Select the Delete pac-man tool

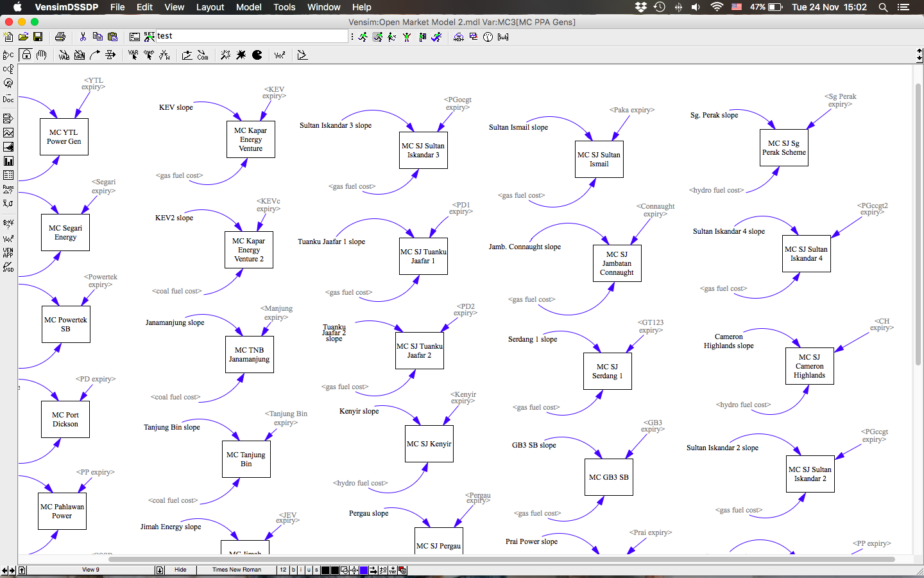257,55
